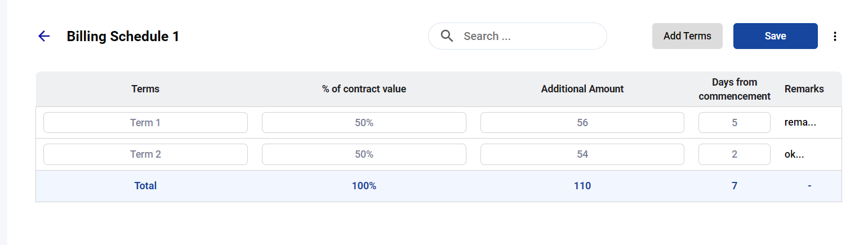Edit the additional amount field showing 56
Viewport: 868px width, 245px height.
tap(582, 123)
